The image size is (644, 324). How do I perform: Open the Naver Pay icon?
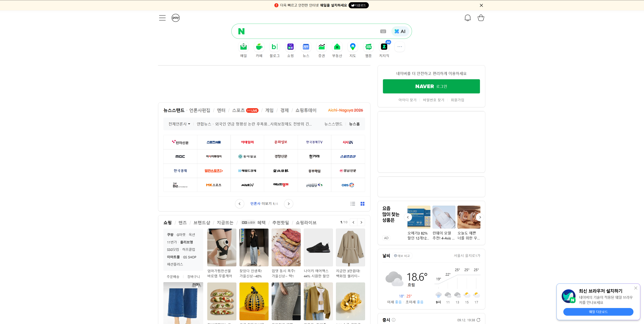175,18
